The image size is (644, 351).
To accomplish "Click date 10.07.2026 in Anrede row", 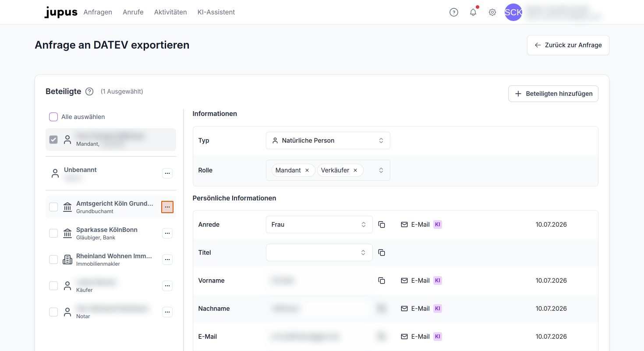I will point(551,225).
